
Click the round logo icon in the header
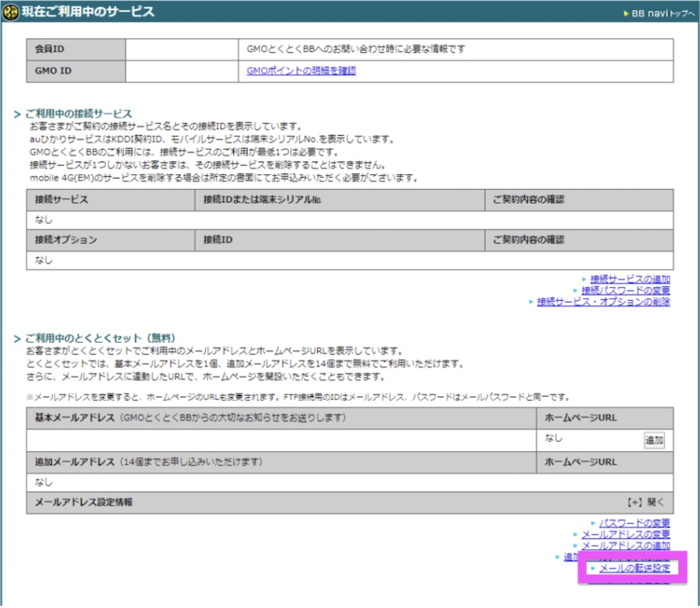pos(10,12)
